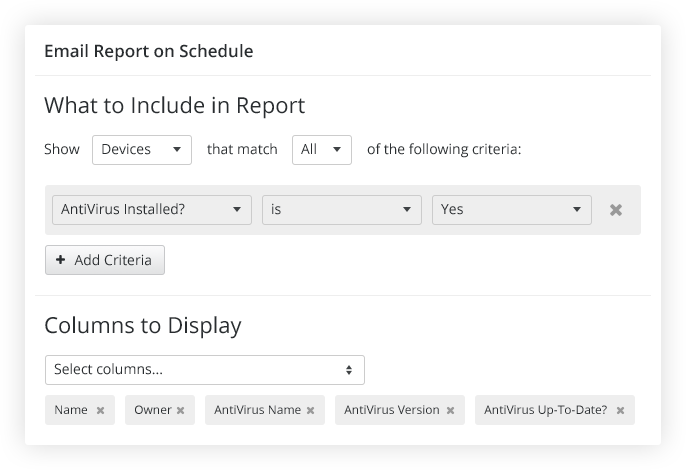The width and height of the screenshot is (686, 470).
Task: Remove the AntiVirus Installed criteria row
Action: [616, 210]
